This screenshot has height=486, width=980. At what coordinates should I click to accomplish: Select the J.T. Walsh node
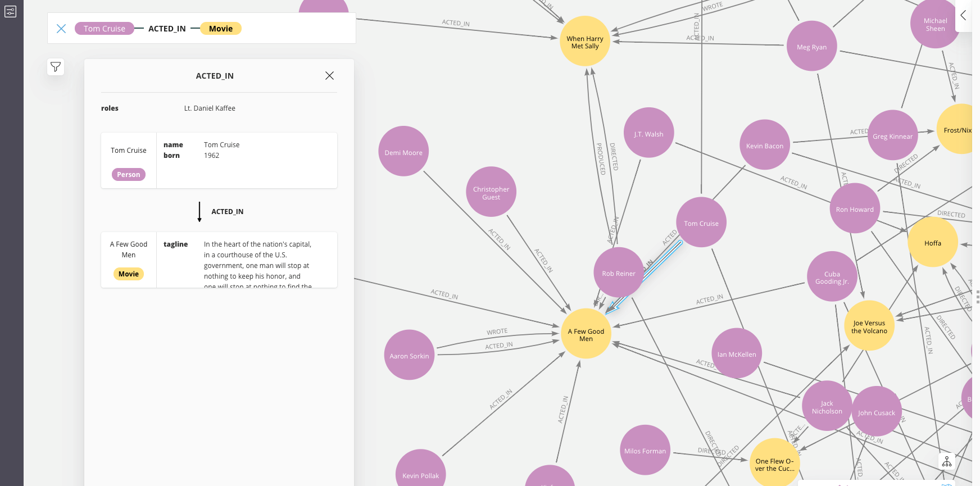[649, 133]
